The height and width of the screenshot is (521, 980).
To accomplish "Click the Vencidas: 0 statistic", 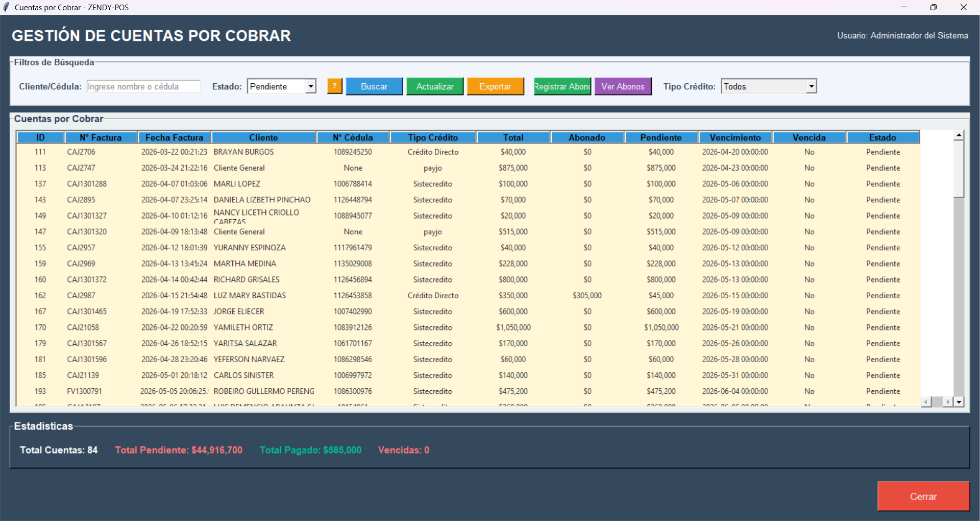I will [404, 450].
